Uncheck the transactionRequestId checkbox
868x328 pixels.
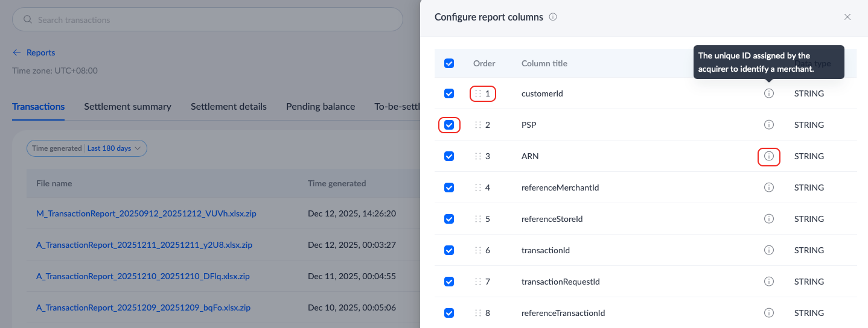point(449,282)
